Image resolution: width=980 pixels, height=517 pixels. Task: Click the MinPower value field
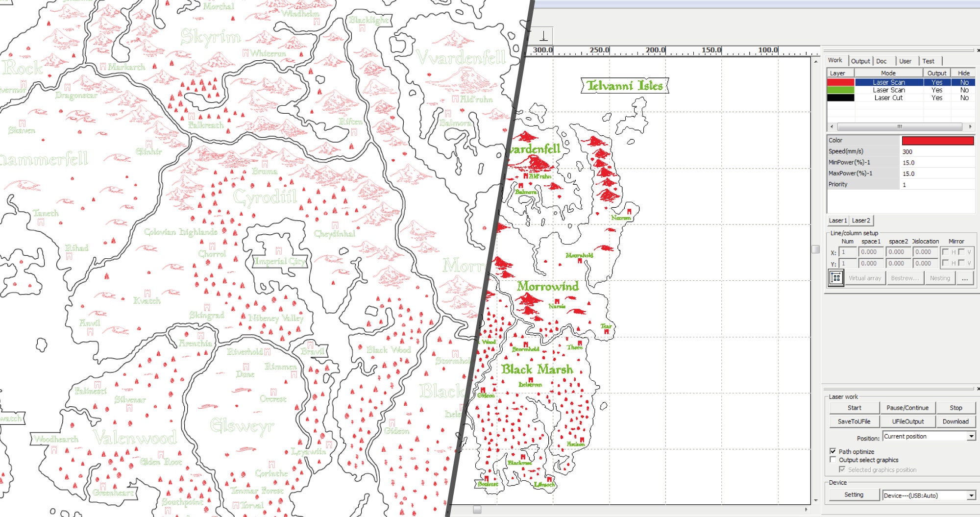click(938, 163)
